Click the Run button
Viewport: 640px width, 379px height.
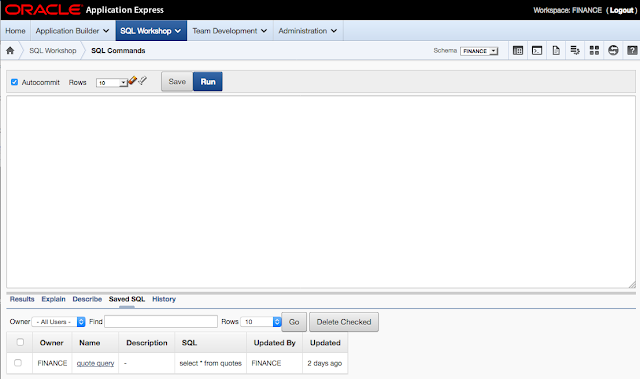click(208, 82)
